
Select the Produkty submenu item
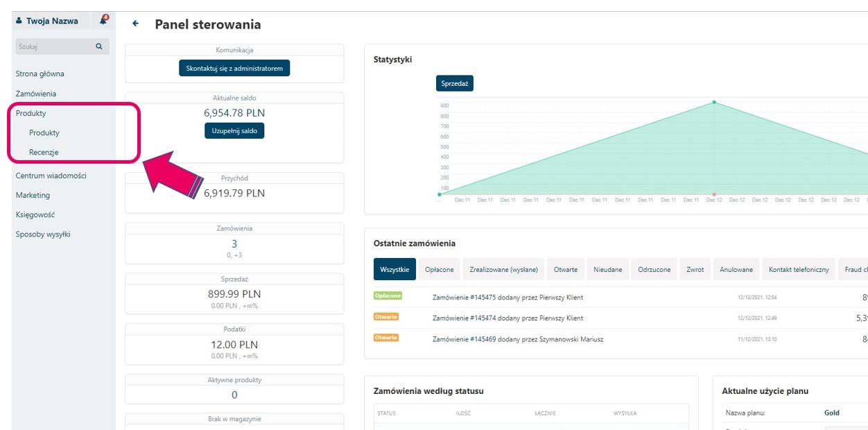point(44,132)
